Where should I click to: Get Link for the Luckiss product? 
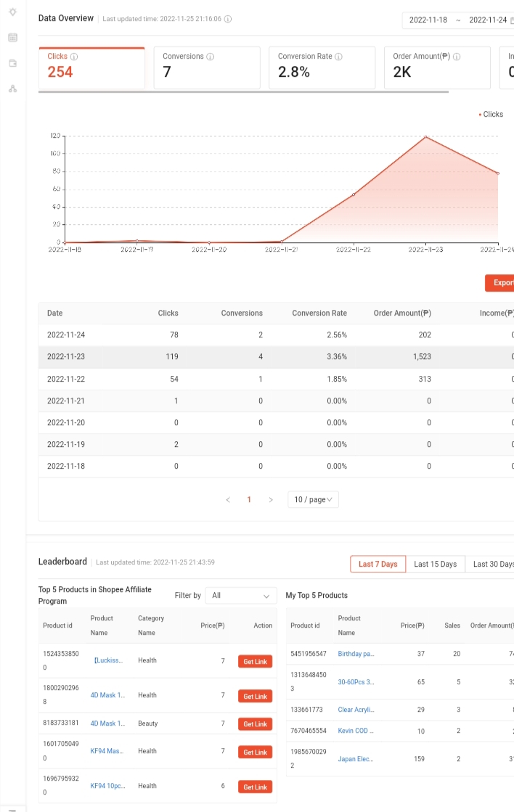coord(255,661)
